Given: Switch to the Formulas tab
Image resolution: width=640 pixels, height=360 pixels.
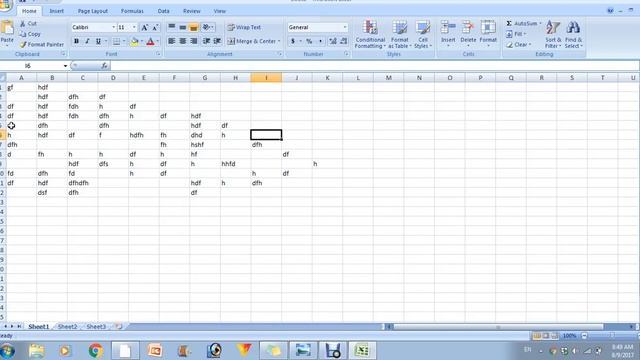Looking at the screenshot, I should tap(132, 11).
